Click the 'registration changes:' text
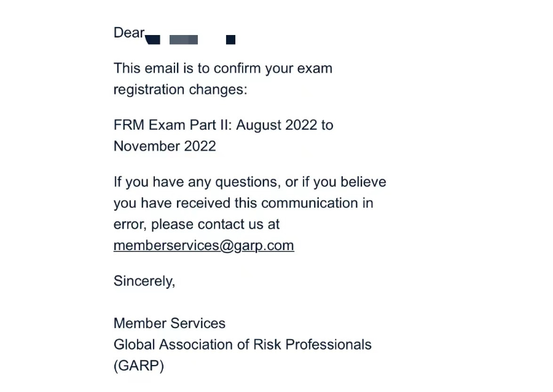The image size is (553, 392). click(x=180, y=90)
